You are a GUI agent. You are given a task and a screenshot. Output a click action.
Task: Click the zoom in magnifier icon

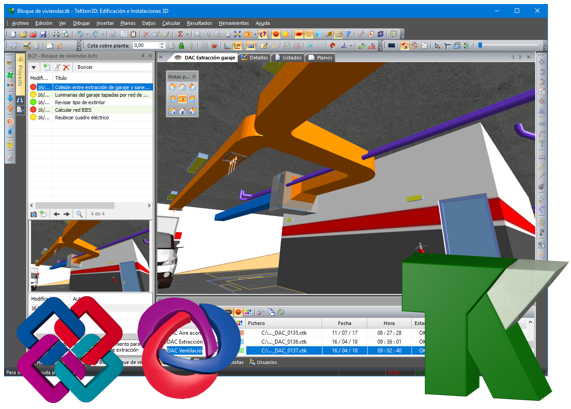[208, 34]
